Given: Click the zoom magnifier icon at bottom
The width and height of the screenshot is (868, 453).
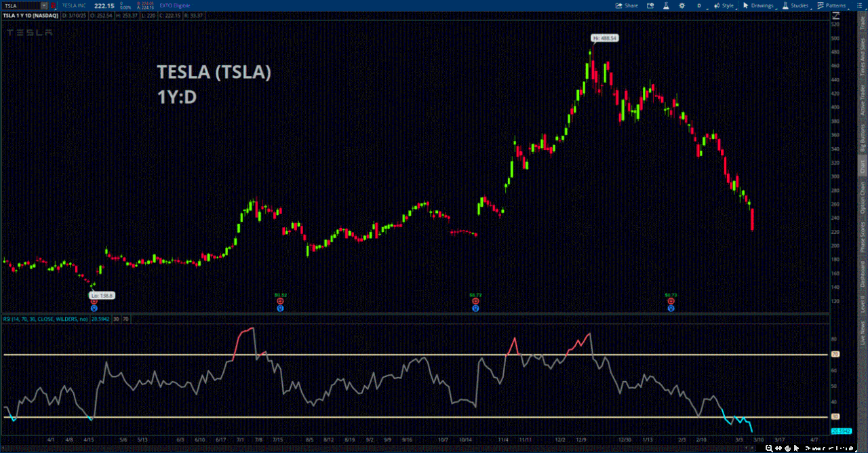Looking at the screenshot, I should coord(768,448).
